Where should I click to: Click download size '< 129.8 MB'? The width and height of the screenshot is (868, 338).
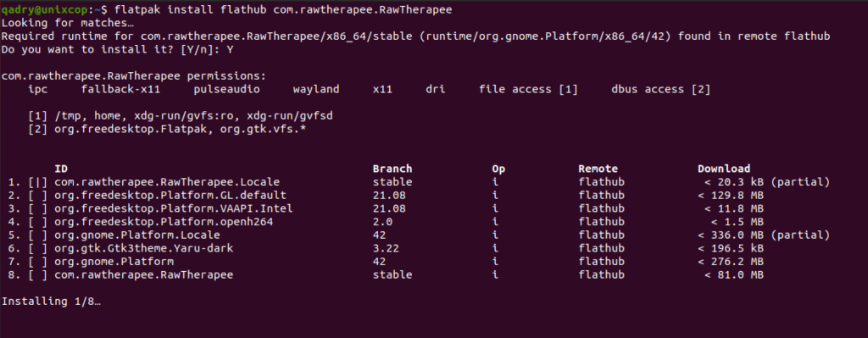pyautogui.click(x=731, y=196)
